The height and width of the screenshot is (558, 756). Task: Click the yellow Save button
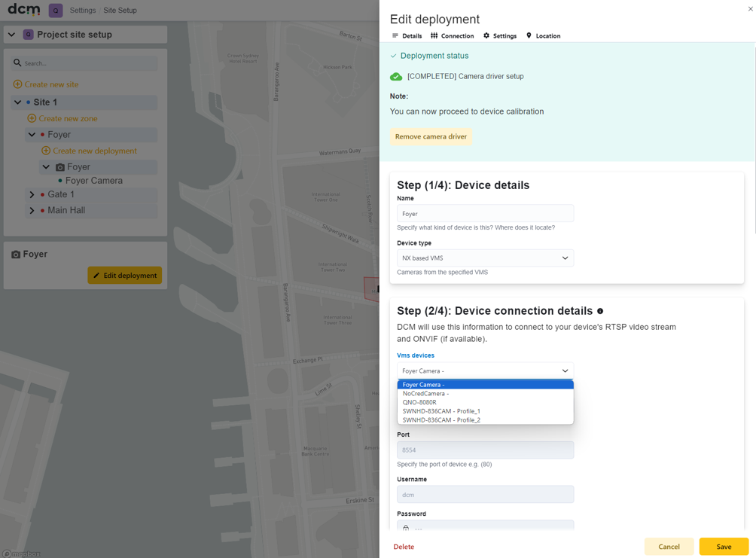pyautogui.click(x=724, y=547)
